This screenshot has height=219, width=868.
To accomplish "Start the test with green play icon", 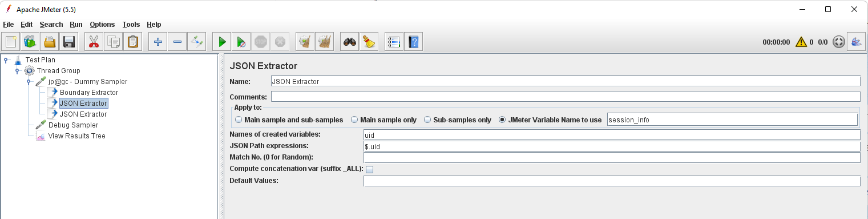I will [x=222, y=42].
